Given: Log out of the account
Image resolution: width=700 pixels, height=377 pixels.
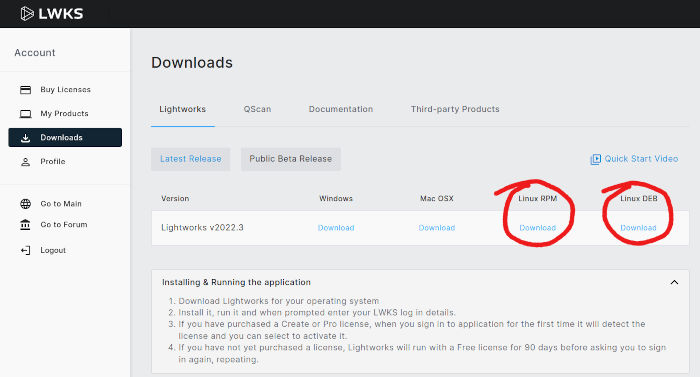Looking at the screenshot, I should point(53,251).
